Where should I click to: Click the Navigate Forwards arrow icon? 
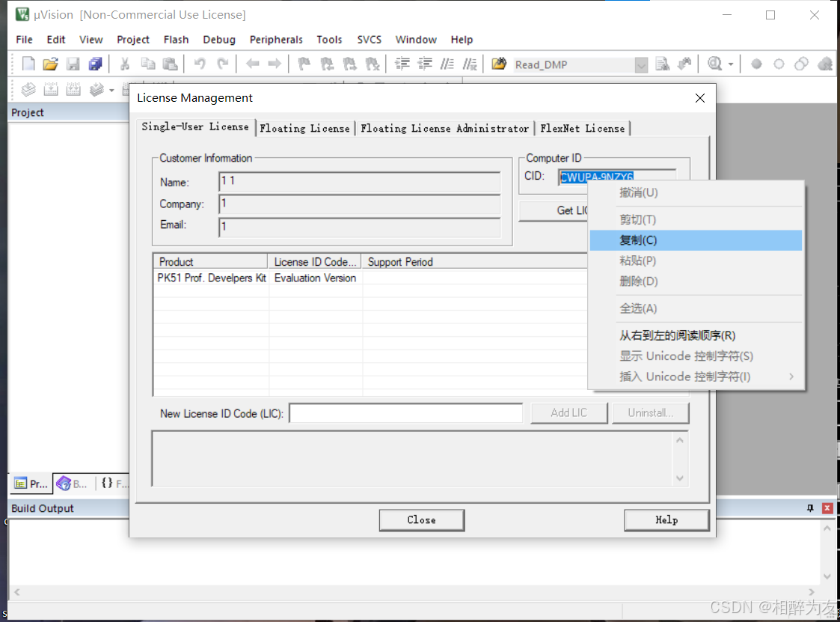point(275,64)
